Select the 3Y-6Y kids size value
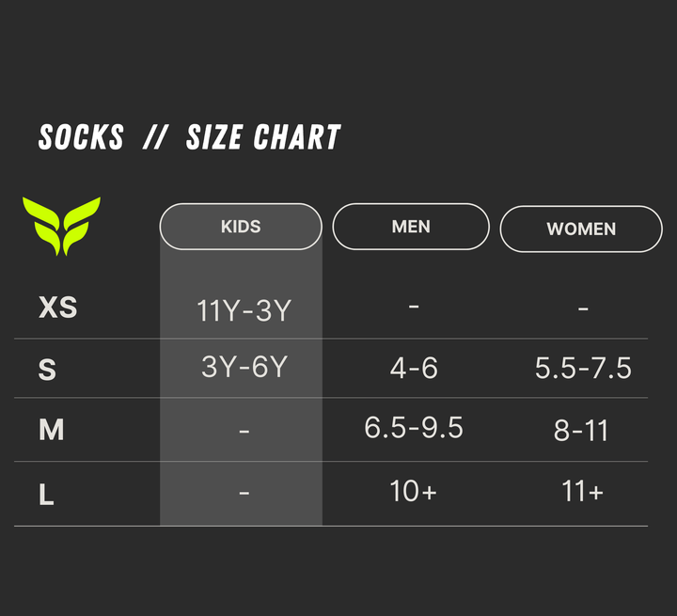This screenshot has width=677, height=616. coord(244,367)
